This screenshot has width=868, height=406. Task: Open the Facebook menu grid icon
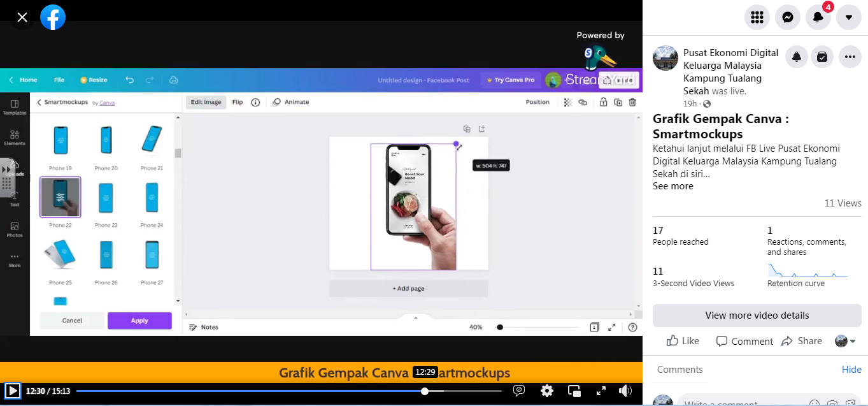[x=757, y=17]
